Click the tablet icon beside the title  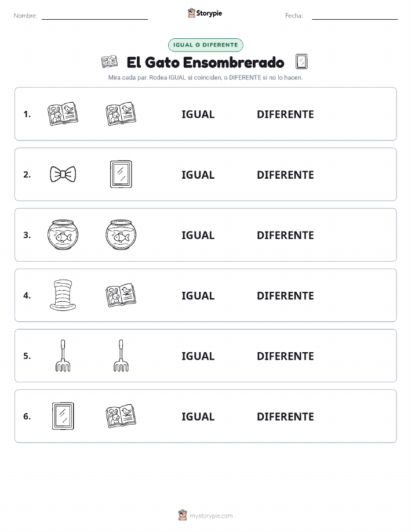tap(301, 61)
